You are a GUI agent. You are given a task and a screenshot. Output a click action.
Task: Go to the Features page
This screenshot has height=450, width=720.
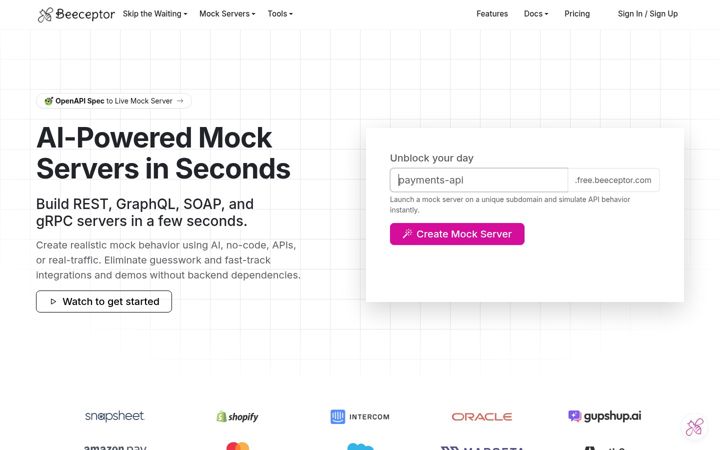(x=492, y=14)
